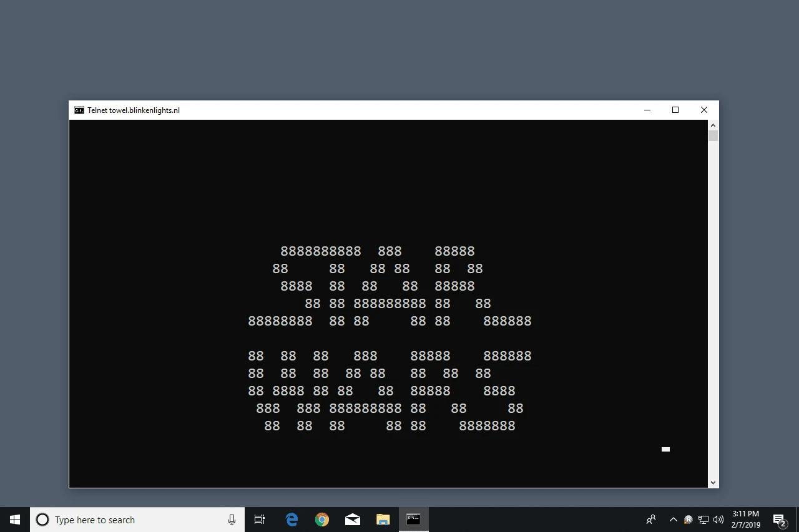
Task: Open the clock and date flyout
Action: (x=745, y=520)
